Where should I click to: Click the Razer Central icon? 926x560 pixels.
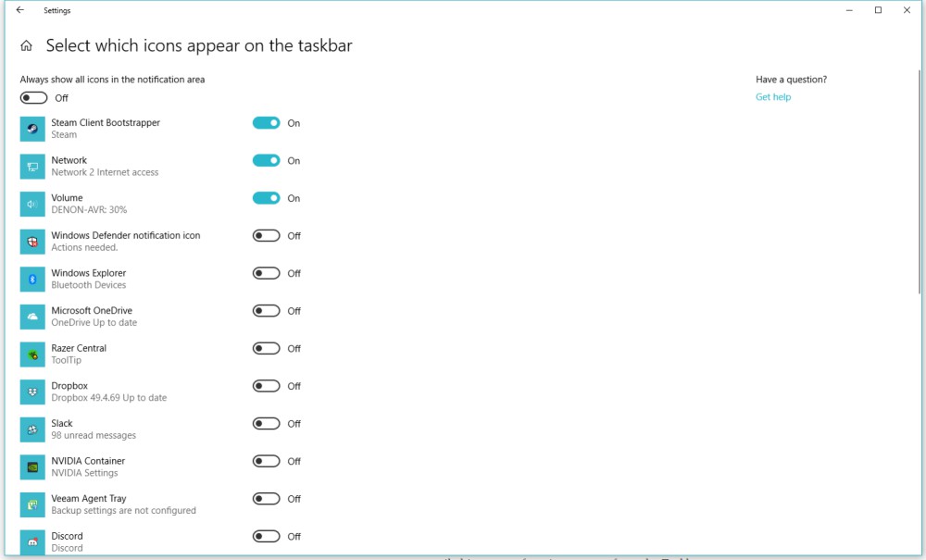tap(32, 355)
